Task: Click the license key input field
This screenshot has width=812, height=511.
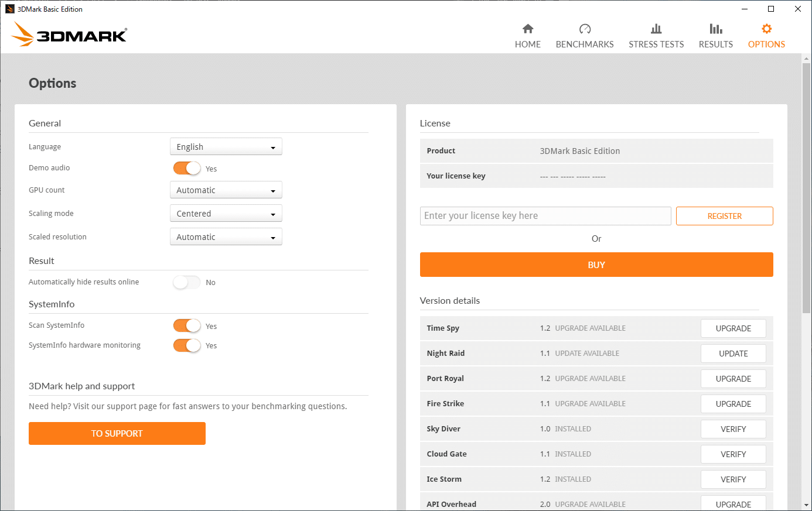Action: coord(545,216)
